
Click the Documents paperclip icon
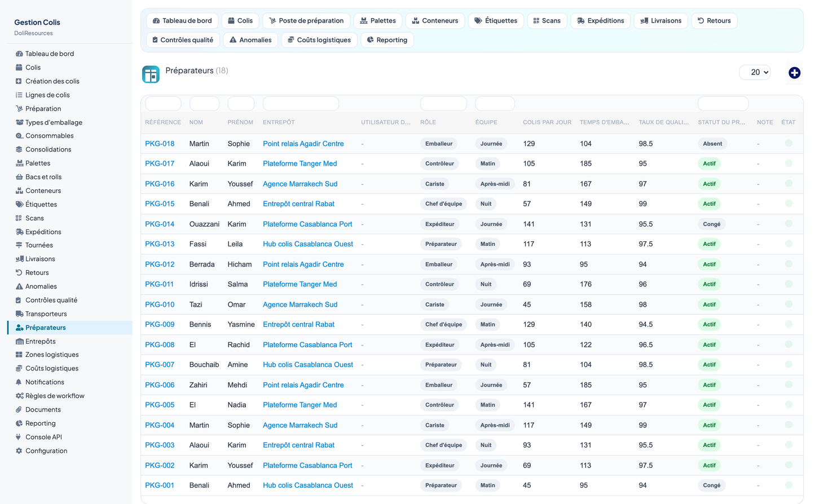click(19, 410)
